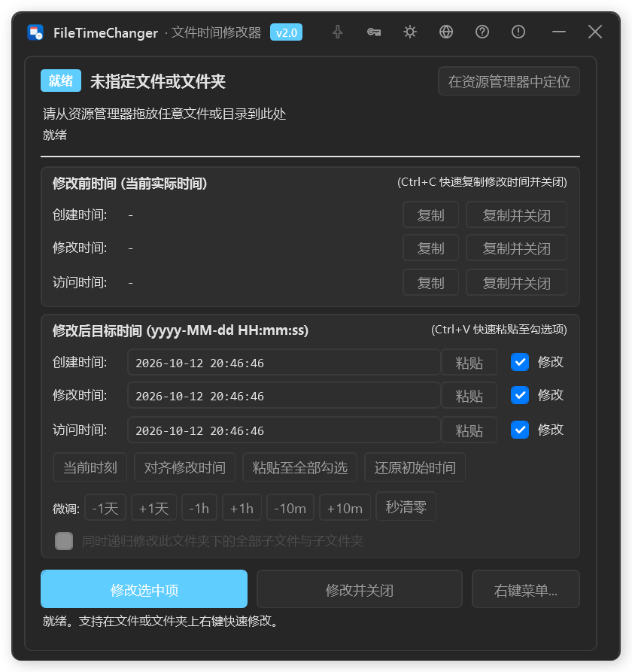Paste into target 访问时间 via 粘贴
The image size is (632, 672).
[469, 430]
